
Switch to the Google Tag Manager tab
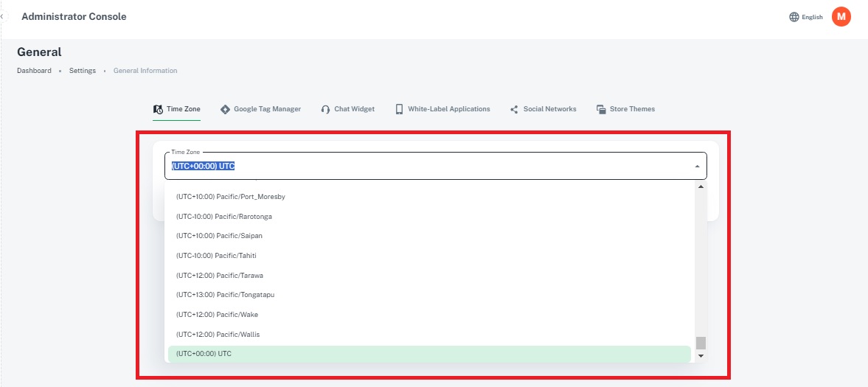coord(267,109)
